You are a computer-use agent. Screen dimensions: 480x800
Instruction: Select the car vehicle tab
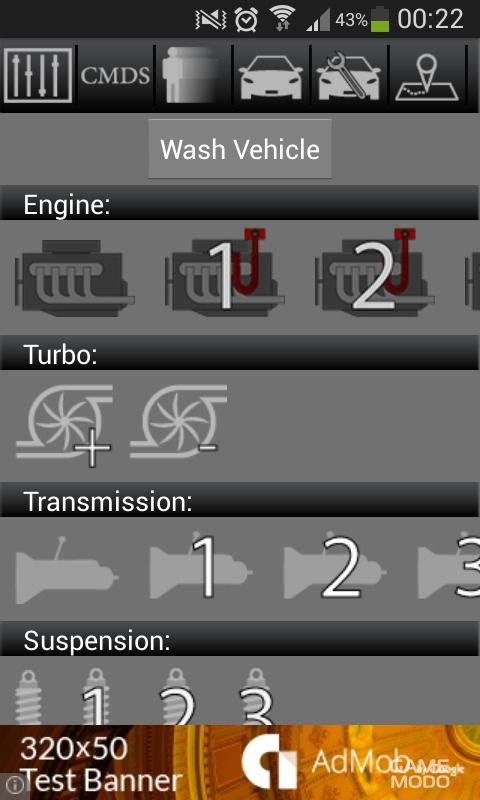pos(271,75)
